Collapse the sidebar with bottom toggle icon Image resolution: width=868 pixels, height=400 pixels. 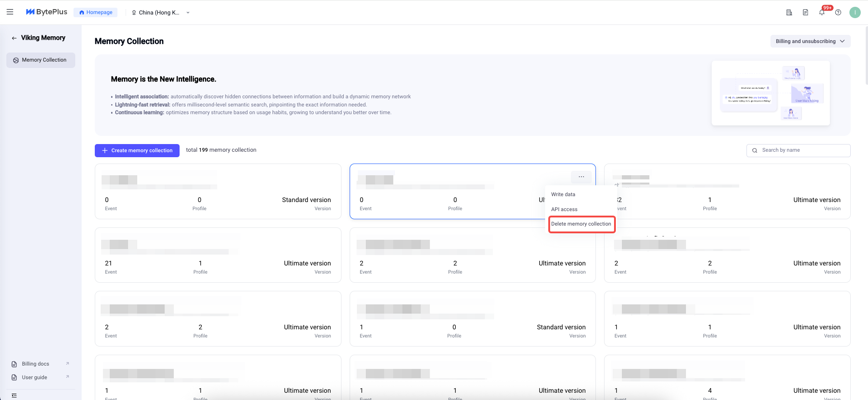tap(14, 395)
